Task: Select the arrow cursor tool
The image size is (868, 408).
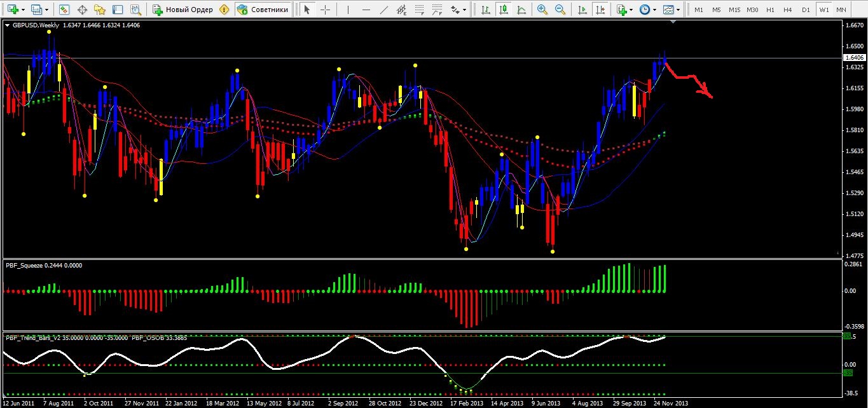Action: coord(307,10)
